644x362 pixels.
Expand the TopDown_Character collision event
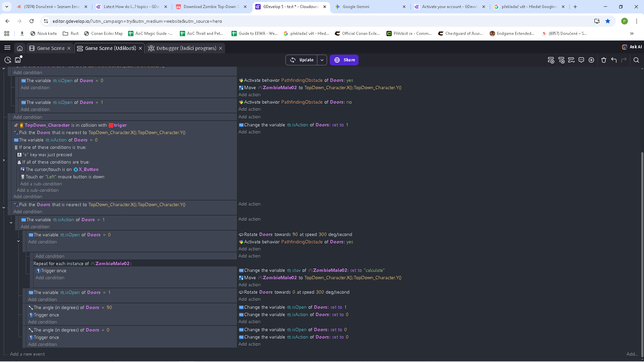pyautogui.click(x=4, y=160)
